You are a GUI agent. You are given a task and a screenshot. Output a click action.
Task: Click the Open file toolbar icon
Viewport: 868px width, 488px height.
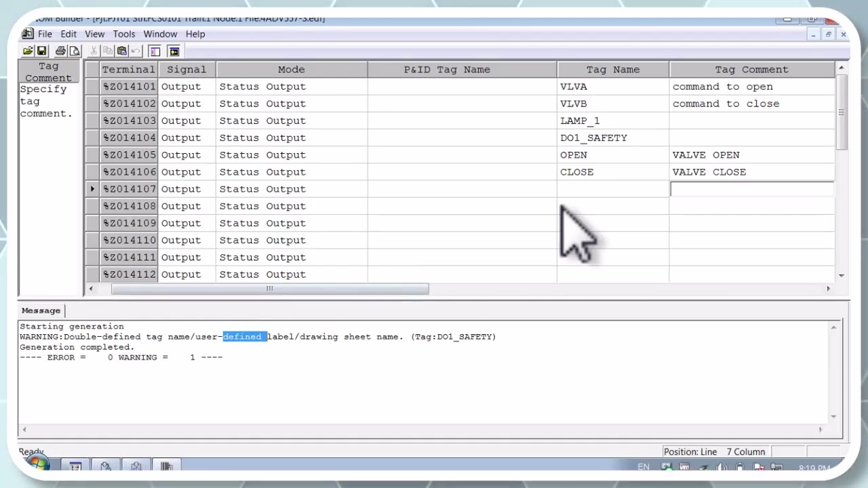pos(28,51)
